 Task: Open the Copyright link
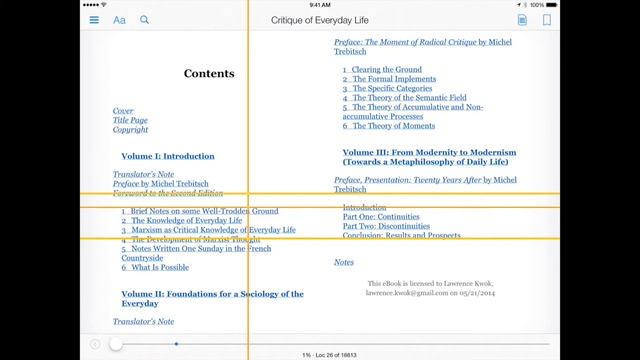pyautogui.click(x=130, y=130)
